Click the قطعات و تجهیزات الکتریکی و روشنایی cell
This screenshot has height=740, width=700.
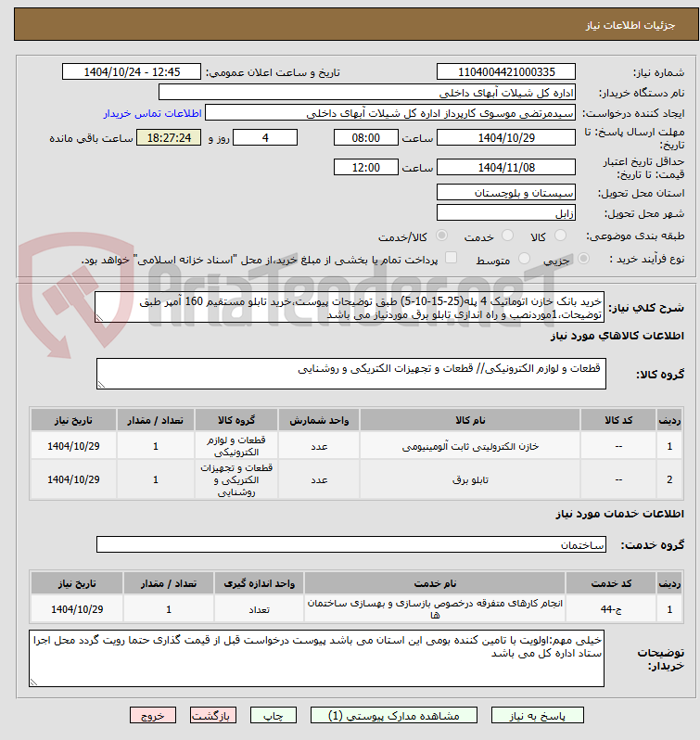(x=236, y=480)
